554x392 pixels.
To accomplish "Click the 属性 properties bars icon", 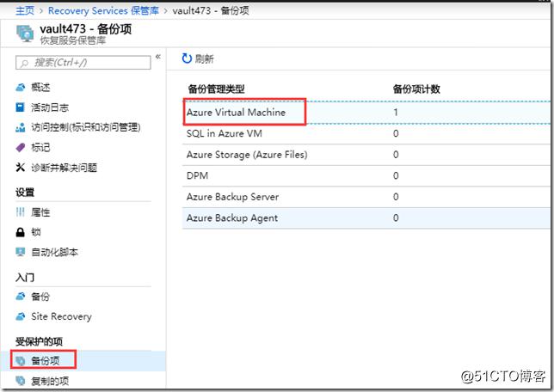I will (21, 211).
